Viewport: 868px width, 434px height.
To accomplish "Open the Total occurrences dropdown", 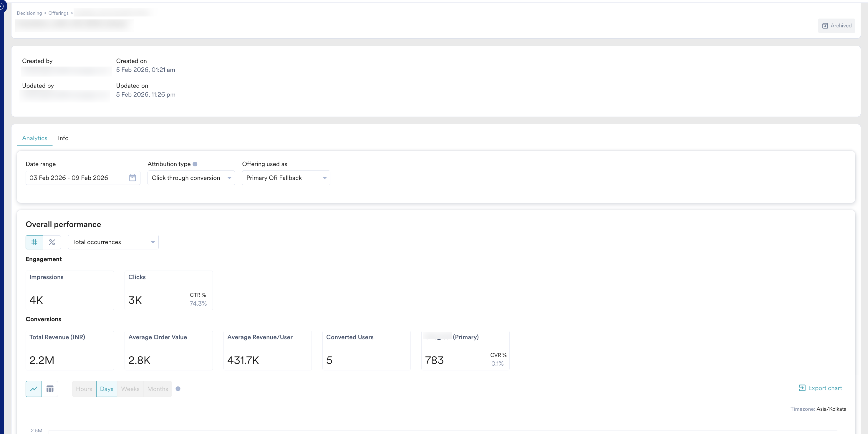I will [113, 242].
